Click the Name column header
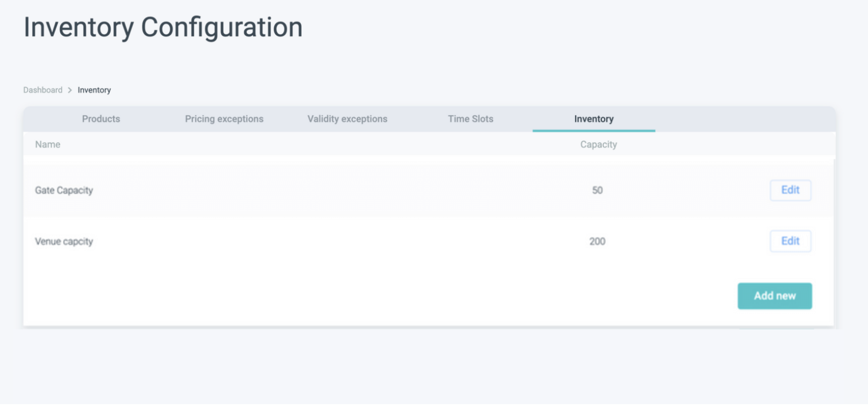The image size is (868, 406). point(48,144)
